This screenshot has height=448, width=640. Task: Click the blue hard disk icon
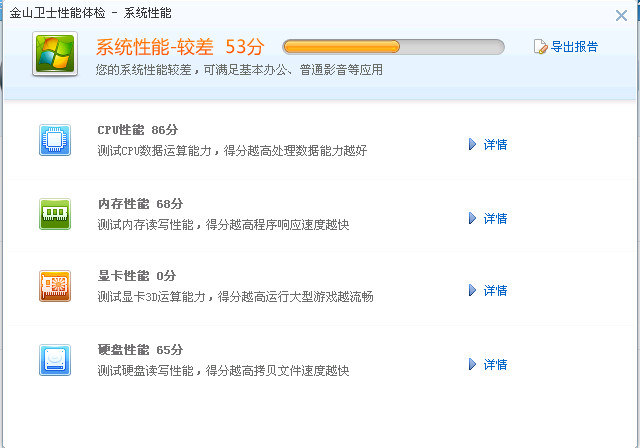tap(55, 360)
